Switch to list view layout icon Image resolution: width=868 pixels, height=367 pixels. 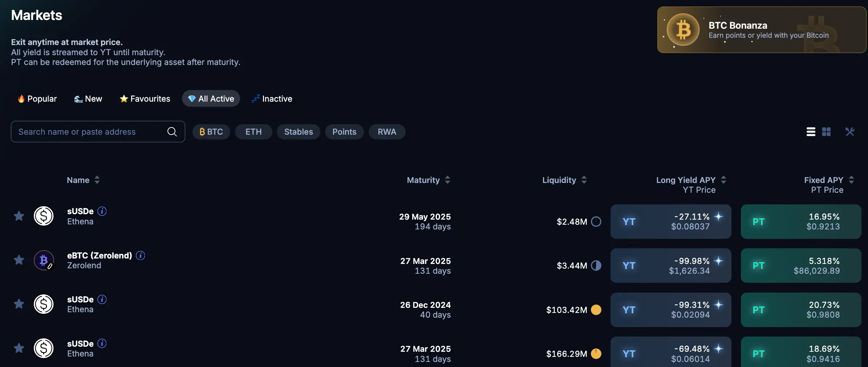click(811, 132)
